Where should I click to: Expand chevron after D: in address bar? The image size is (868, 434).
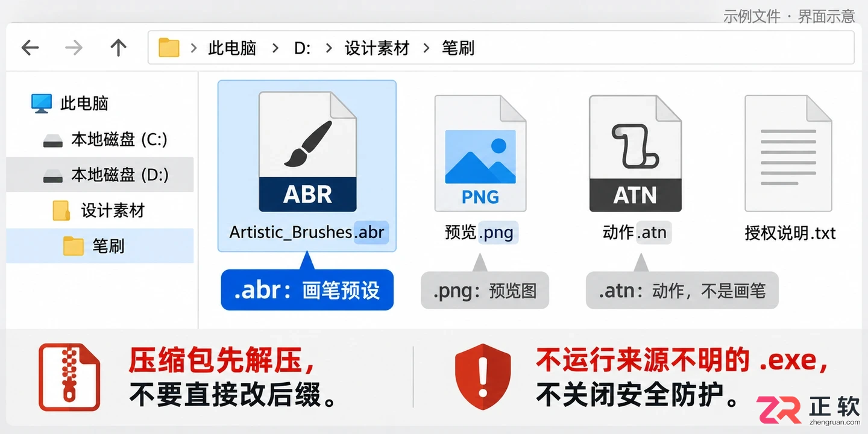coord(329,48)
